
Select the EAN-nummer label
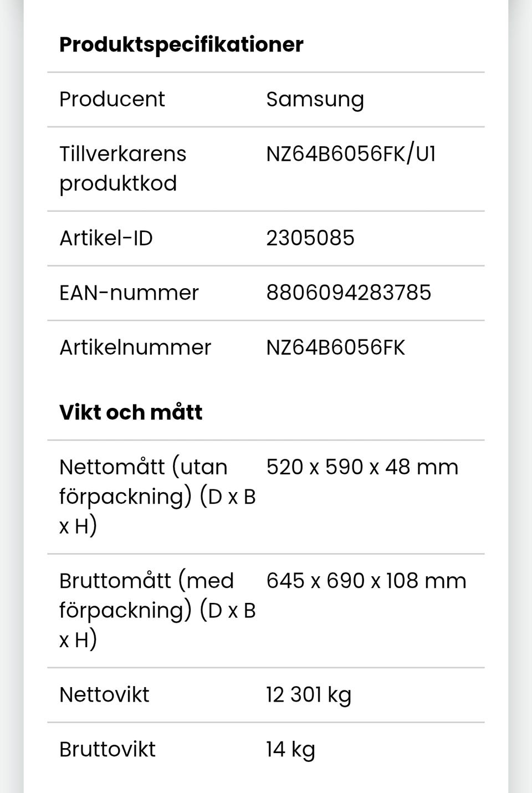coord(129,293)
